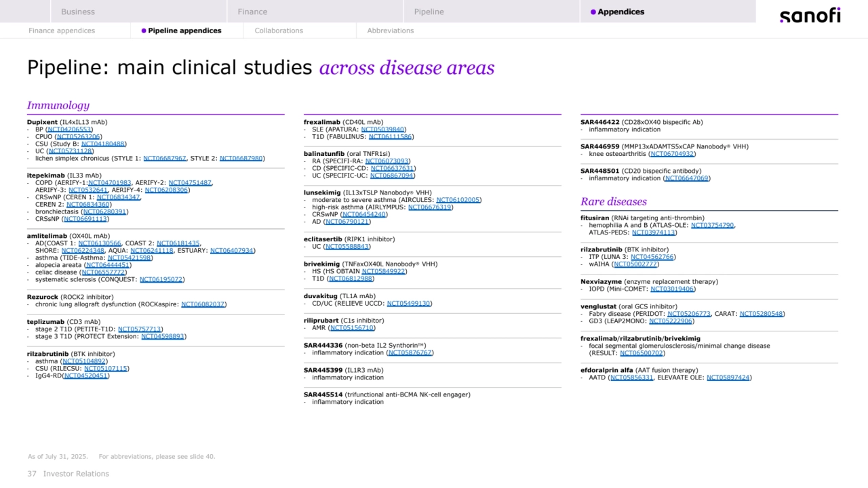Open AIRCULES link NCT06102005

(458, 200)
